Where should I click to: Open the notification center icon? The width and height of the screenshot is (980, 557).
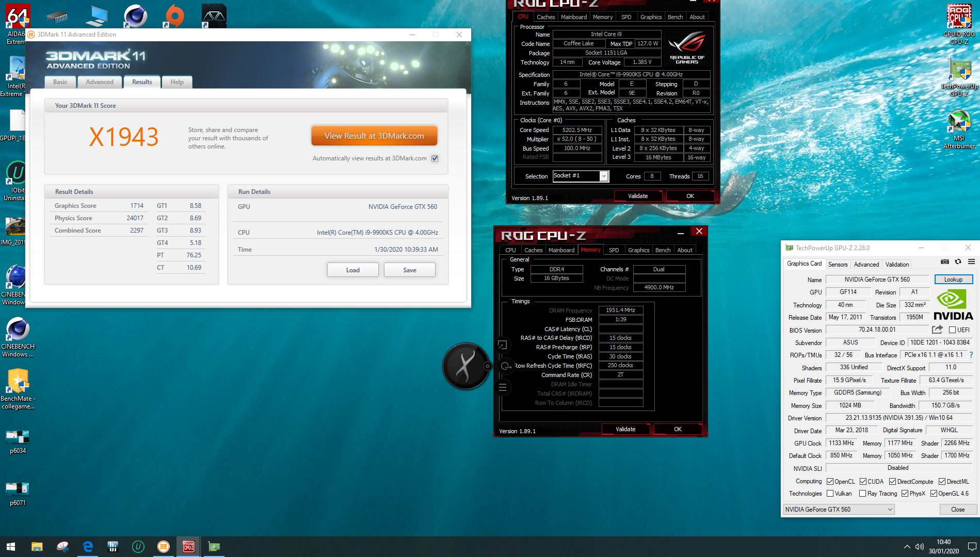(971, 547)
